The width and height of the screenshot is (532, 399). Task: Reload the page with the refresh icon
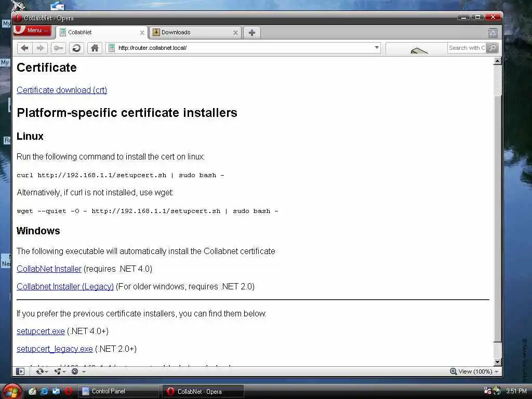tap(76, 48)
